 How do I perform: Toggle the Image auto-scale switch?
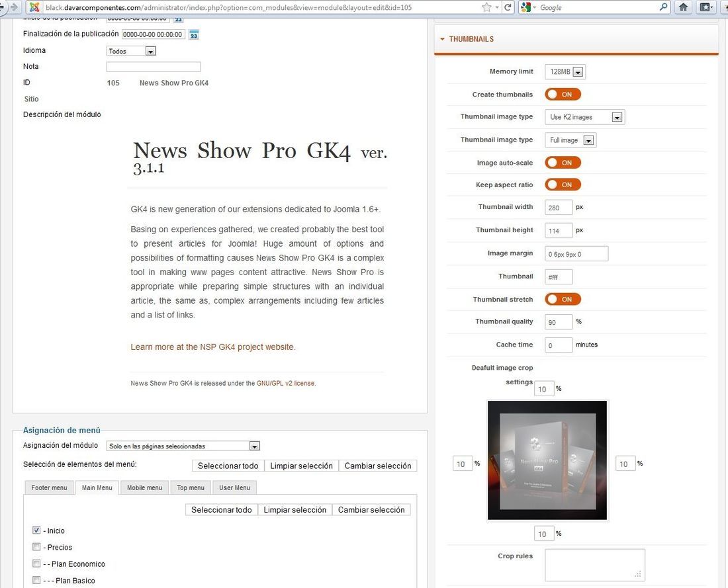pyautogui.click(x=563, y=163)
